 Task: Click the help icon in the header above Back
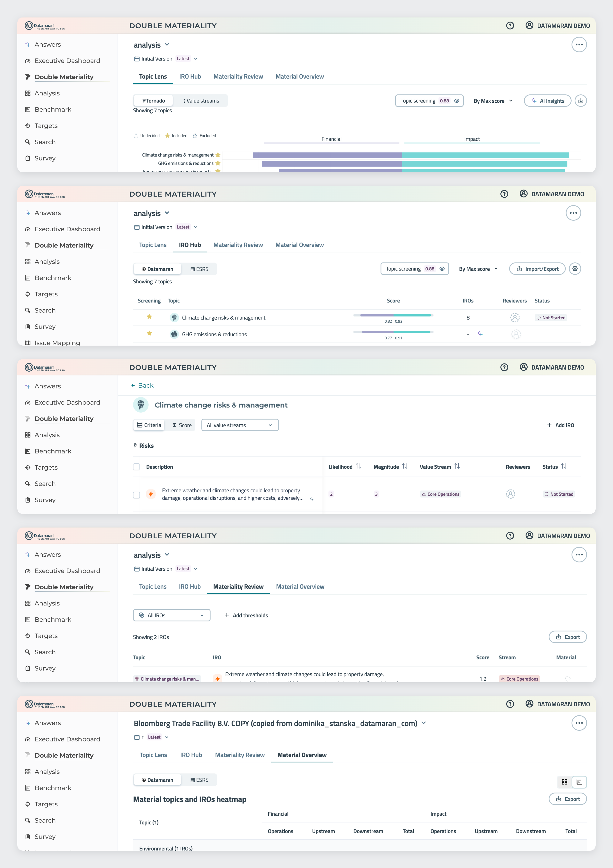click(504, 367)
